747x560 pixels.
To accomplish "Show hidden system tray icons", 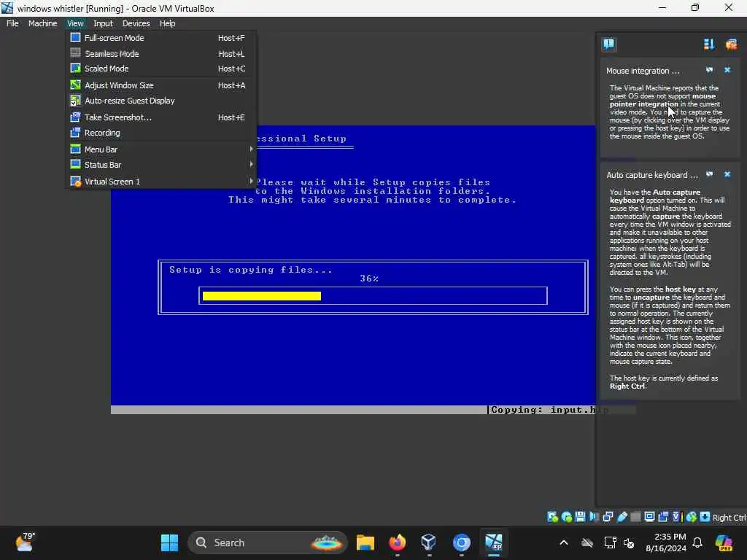I will click(564, 542).
